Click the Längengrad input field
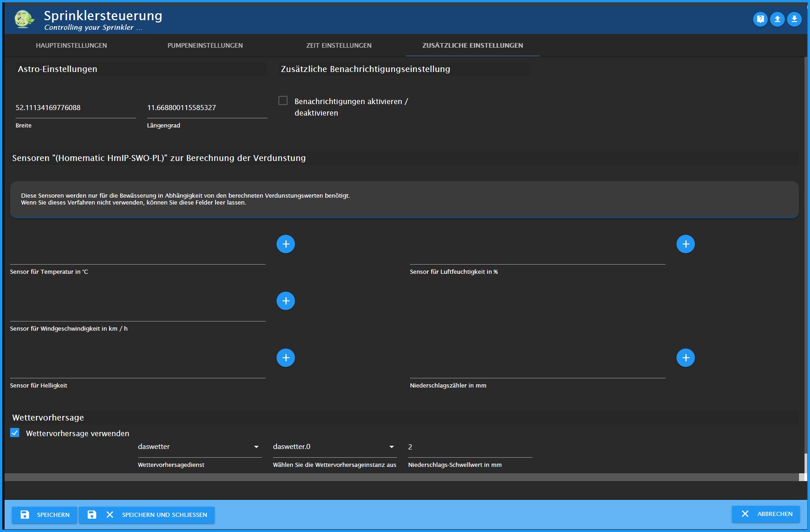This screenshot has height=532, width=810. [207, 108]
